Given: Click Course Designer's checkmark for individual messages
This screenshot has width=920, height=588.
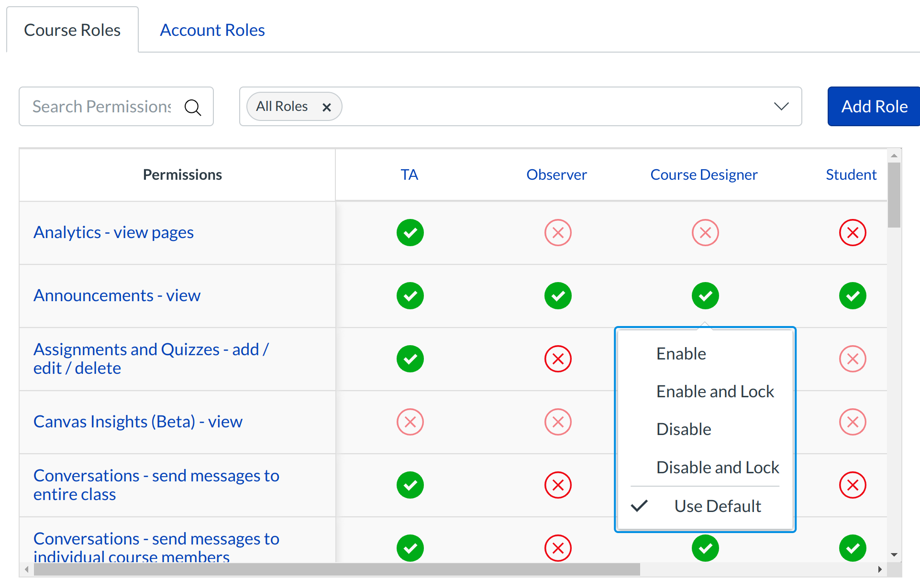Looking at the screenshot, I should point(705,548).
